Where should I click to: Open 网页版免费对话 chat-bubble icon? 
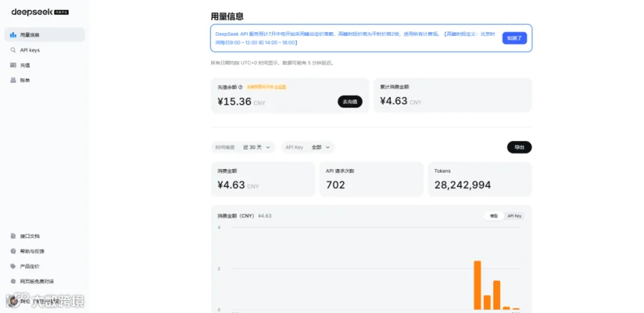(13, 281)
